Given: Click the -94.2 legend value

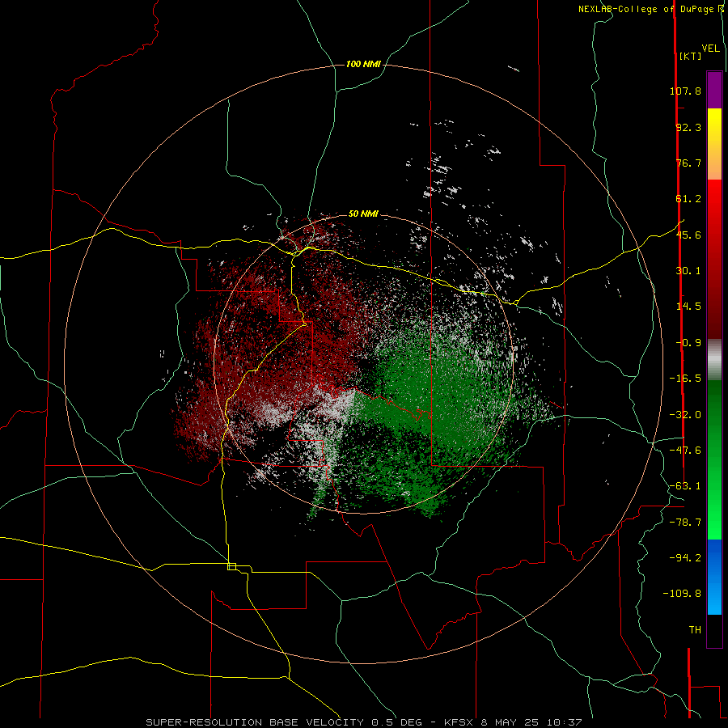Looking at the screenshot, I should coord(685,557).
